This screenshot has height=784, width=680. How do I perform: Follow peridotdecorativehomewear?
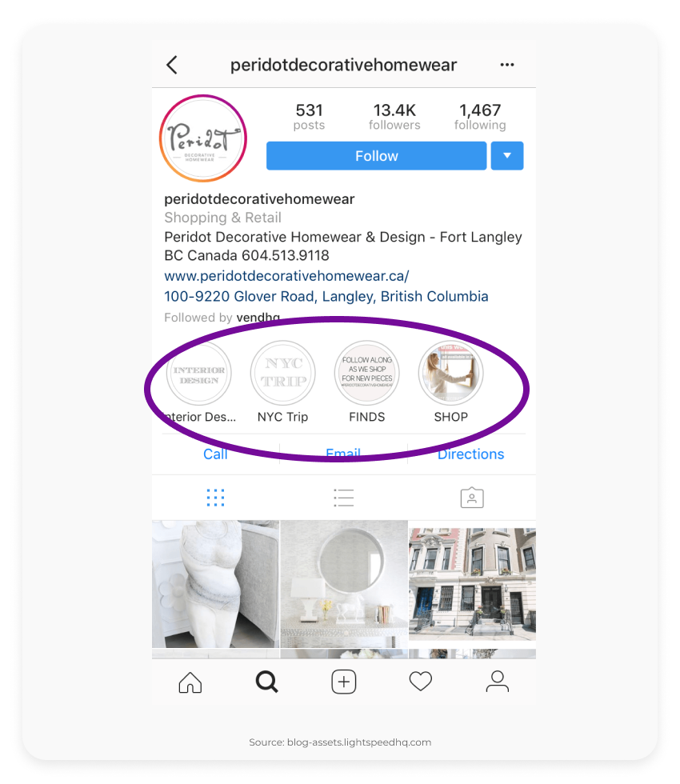click(377, 156)
